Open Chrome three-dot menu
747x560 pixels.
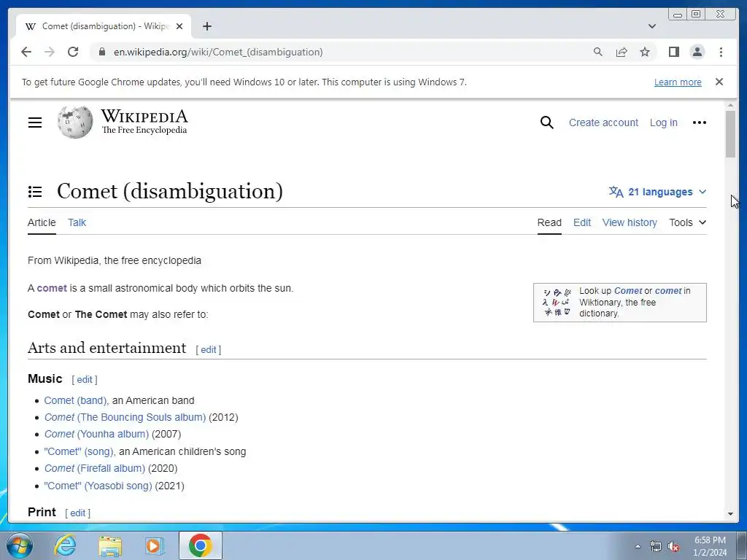[x=721, y=52]
